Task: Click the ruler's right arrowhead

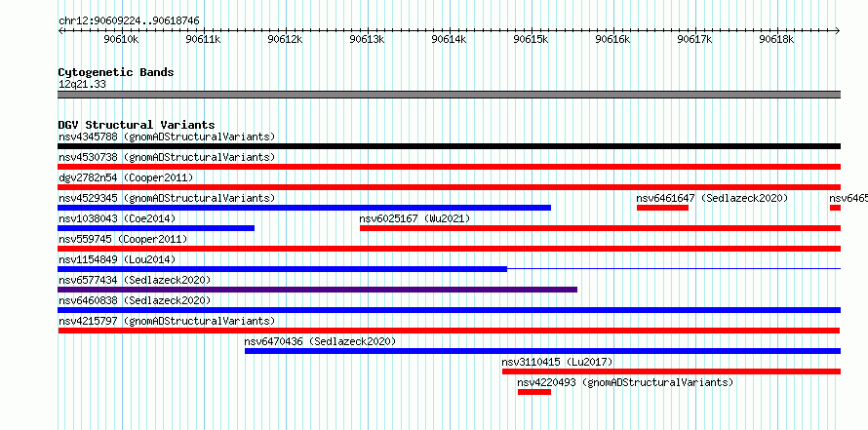Action: click(838, 30)
